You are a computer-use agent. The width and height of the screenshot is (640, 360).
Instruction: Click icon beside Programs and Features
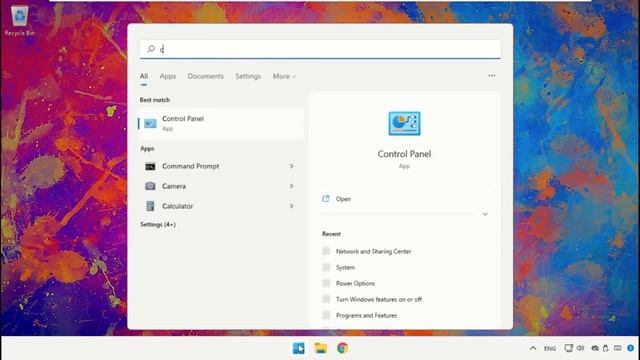tap(326, 315)
